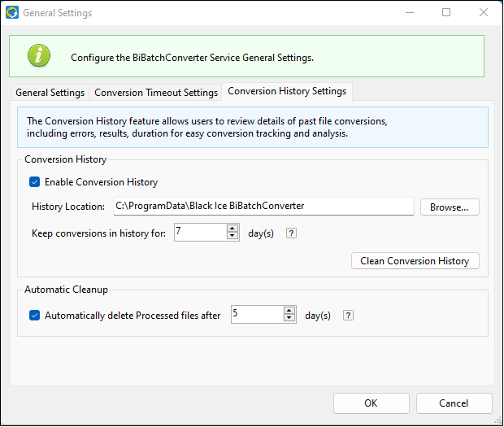Click the keep history days value field
The width and height of the screenshot is (504, 427).
click(200, 232)
